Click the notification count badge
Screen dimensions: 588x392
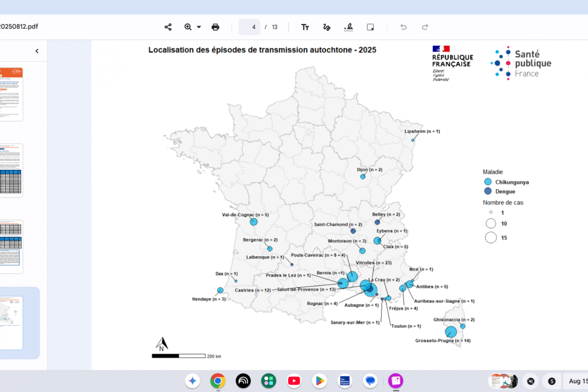tap(552, 381)
